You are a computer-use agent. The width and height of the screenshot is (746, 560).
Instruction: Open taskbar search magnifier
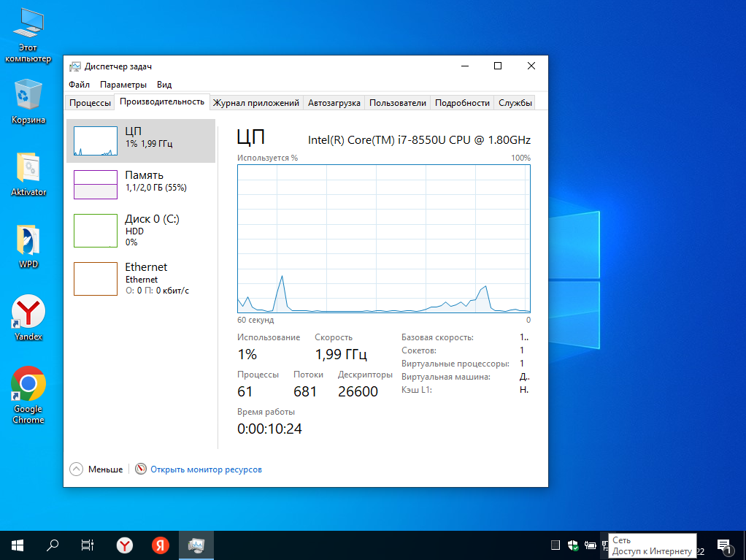coord(53,545)
